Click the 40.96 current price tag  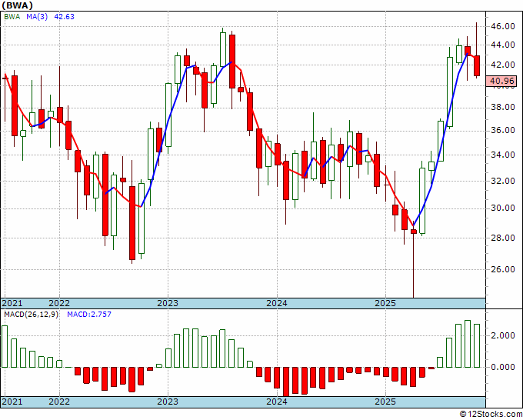point(501,81)
